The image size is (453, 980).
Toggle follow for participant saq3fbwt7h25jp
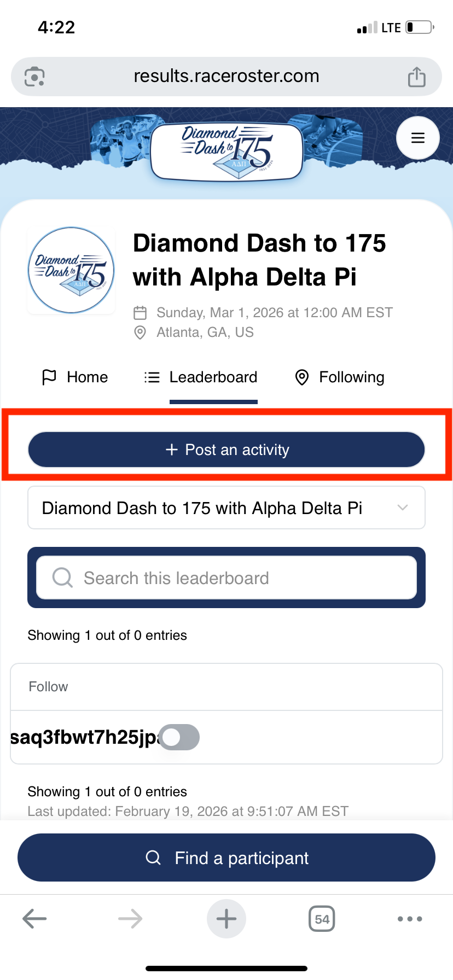[x=179, y=737]
